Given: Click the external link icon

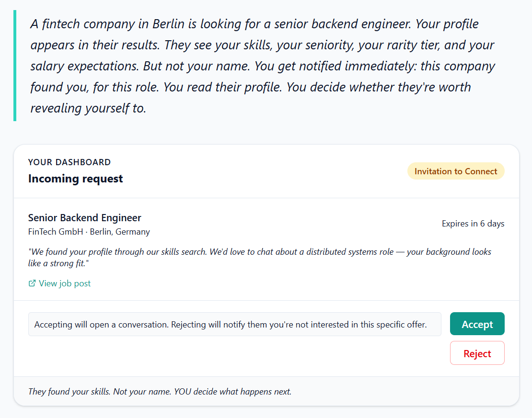Looking at the screenshot, I should pos(32,283).
